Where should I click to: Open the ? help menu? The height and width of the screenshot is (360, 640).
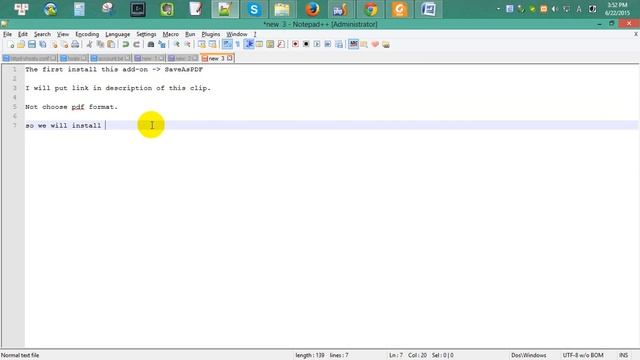coord(255,34)
